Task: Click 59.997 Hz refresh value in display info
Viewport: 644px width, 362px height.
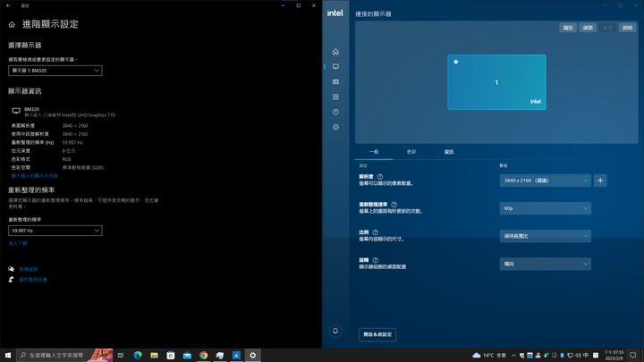Action: 72,142
